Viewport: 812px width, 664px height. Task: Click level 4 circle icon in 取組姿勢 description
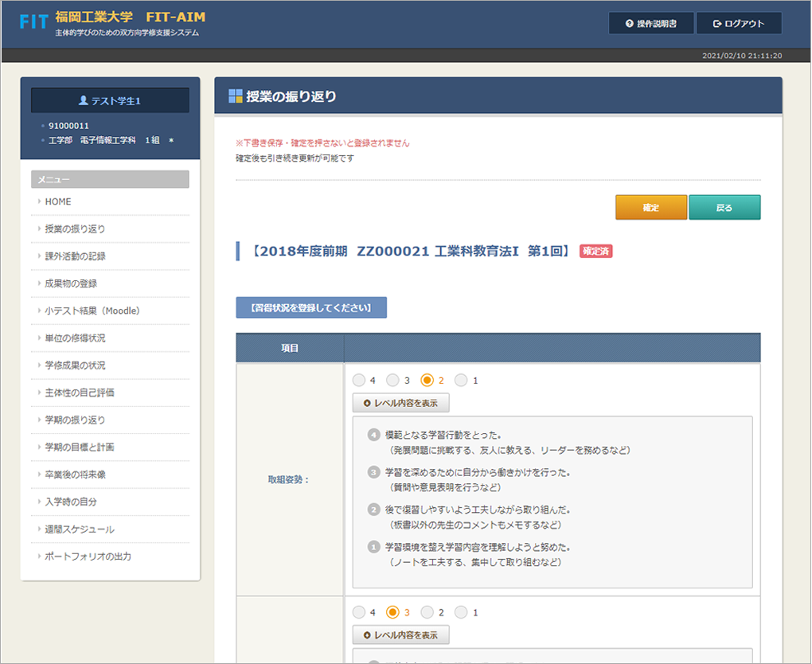[373, 436]
